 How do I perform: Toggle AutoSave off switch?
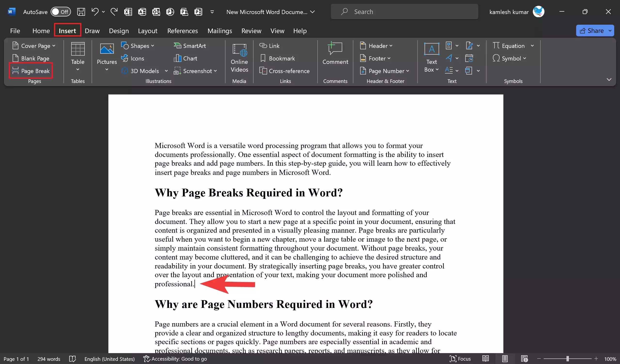pos(61,12)
